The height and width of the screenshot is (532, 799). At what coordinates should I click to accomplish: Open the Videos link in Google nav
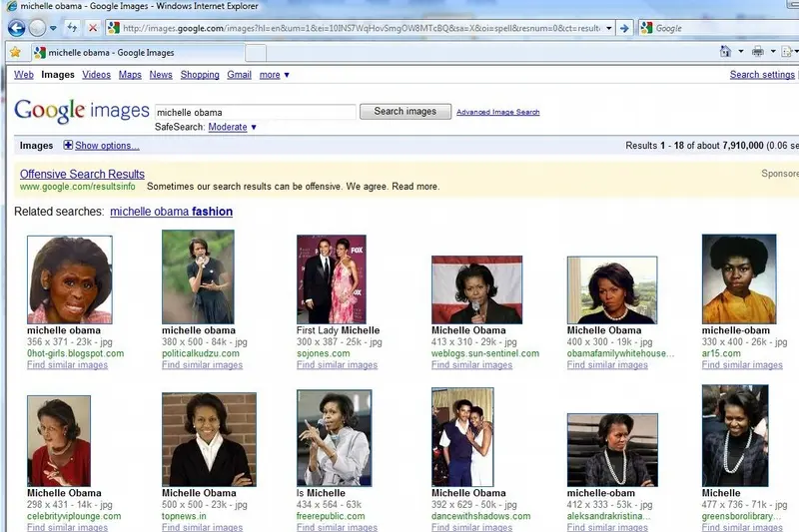click(96, 74)
